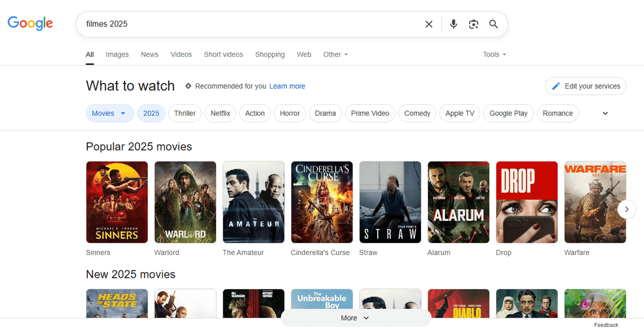
Task: Click the magnifying glass search icon
Action: click(x=494, y=24)
